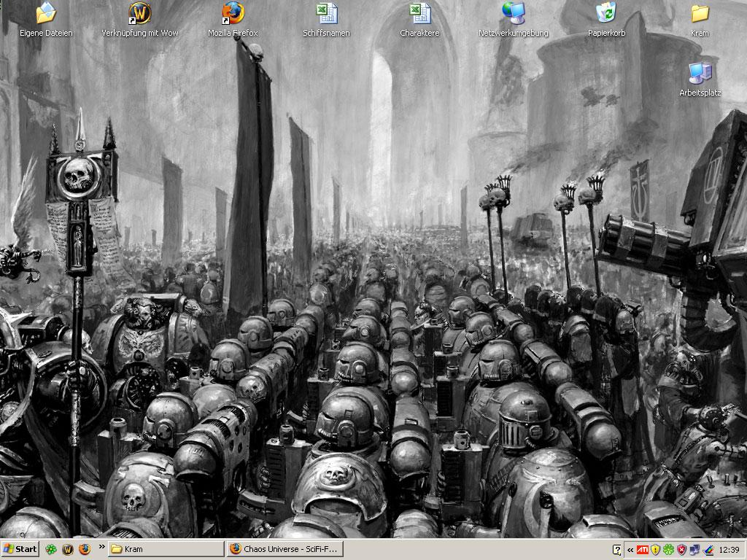The height and width of the screenshot is (560, 747).
Task: Switch to the Chaos Universe Firefox window
Action: pyautogui.click(x=285, y=549)
